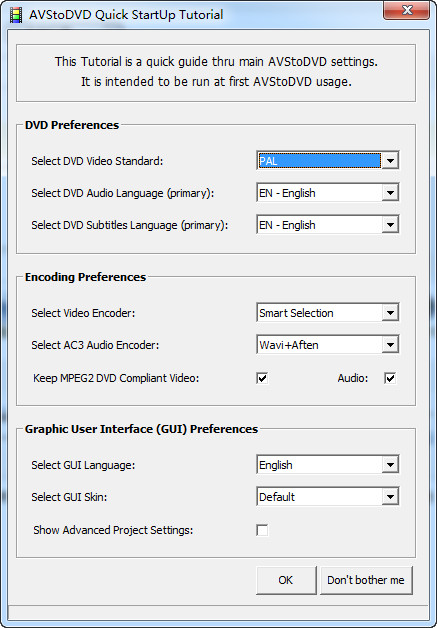Image resolution: width=437 pixels, height=628 pixels.
Task: Expand the Video Encoder dropdown arrow
Action: click(x=390, y=313)
